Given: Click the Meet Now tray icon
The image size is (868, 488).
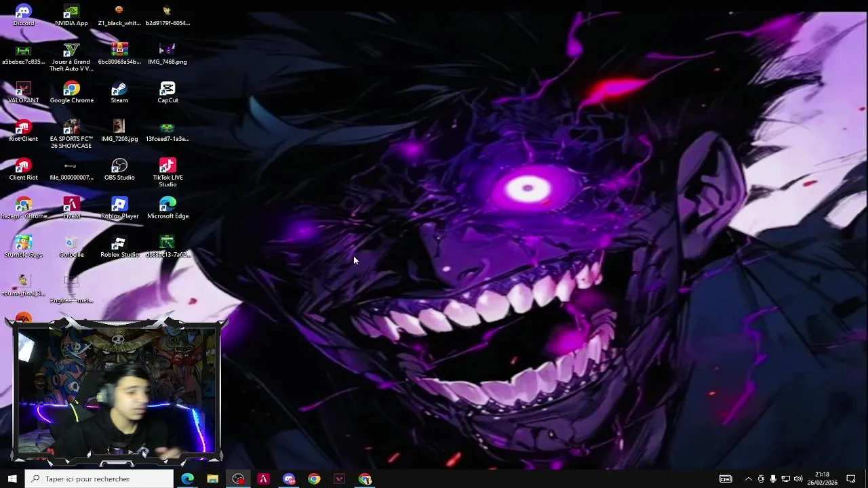Looking at the screenshot, I should (761, 479).
